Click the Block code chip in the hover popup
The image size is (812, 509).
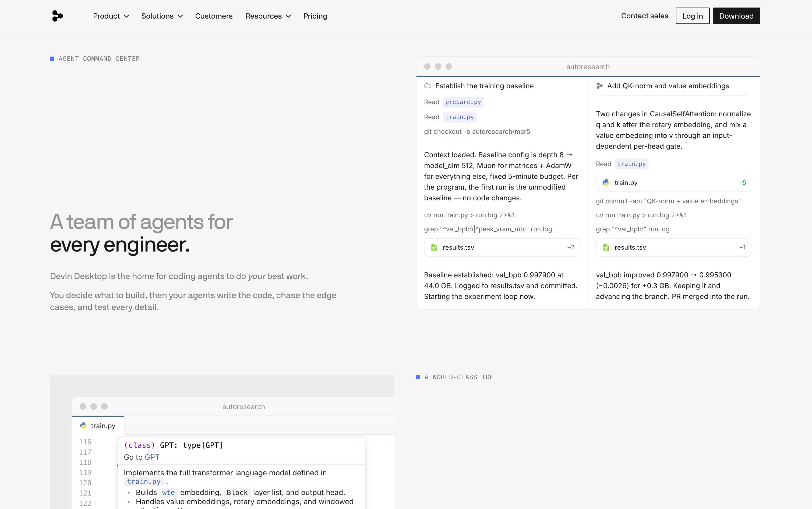237,493
